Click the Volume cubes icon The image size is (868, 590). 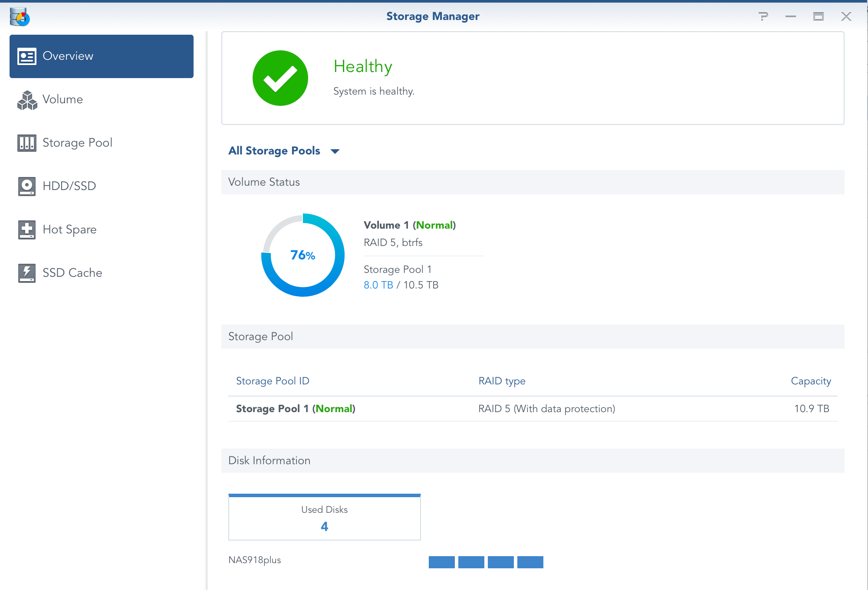point(27,100)
